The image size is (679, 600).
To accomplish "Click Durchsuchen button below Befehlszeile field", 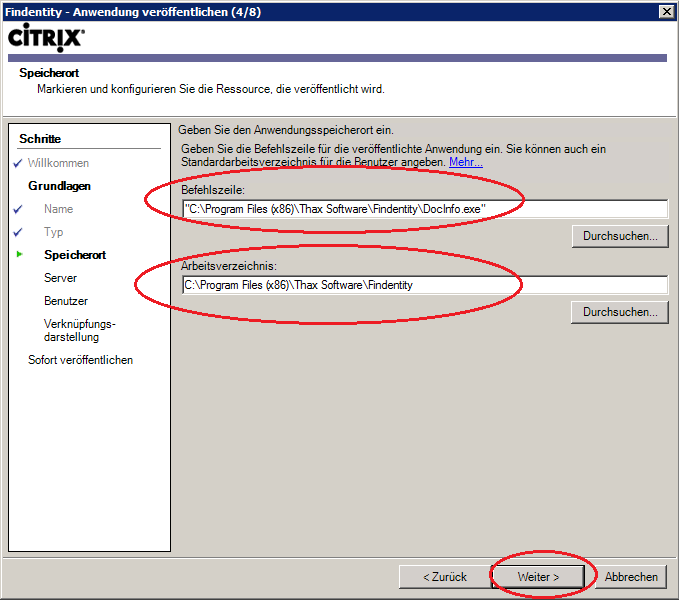I will [620, 236].
